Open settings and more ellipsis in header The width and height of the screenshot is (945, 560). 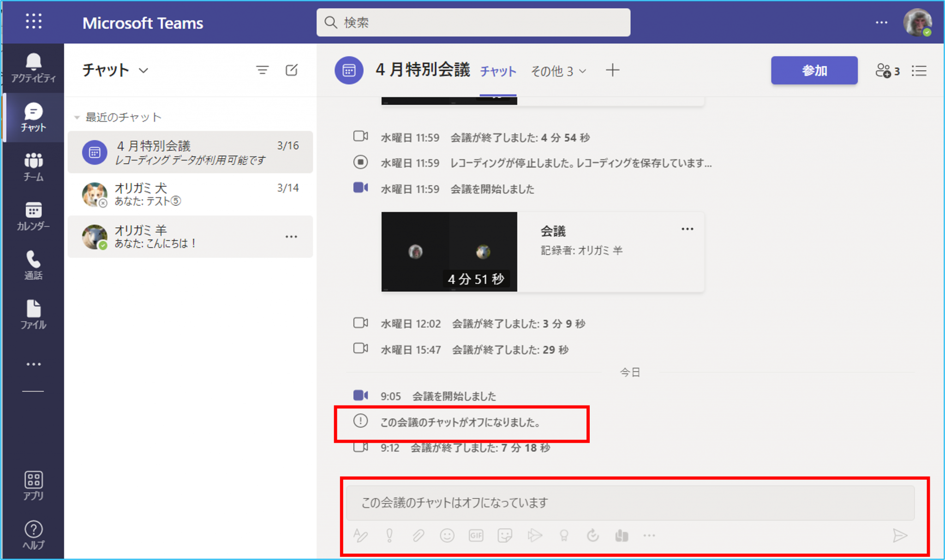[881, 22]
